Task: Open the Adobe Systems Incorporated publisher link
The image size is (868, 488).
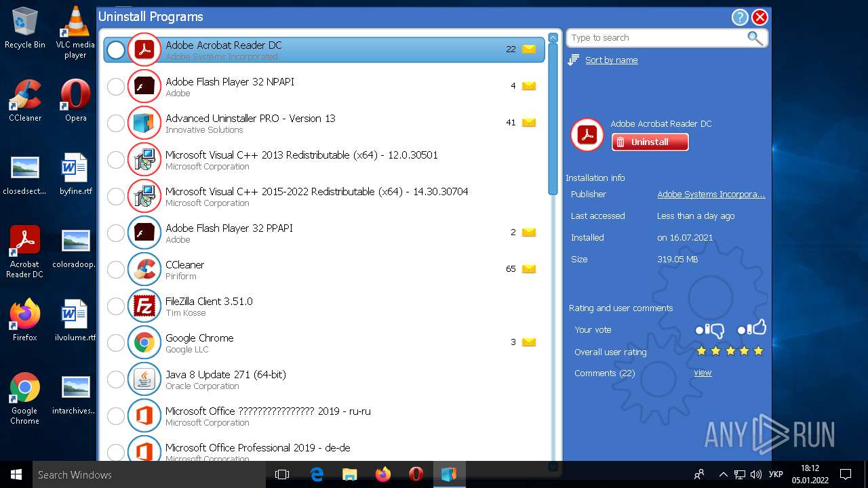Action: (711, 195)
